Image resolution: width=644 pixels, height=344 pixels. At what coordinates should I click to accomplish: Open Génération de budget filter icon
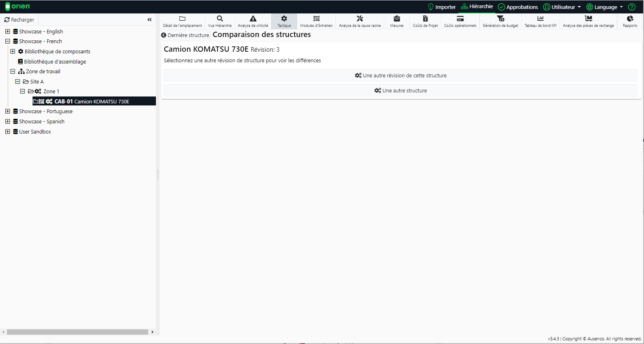click(x=500, y=19)
